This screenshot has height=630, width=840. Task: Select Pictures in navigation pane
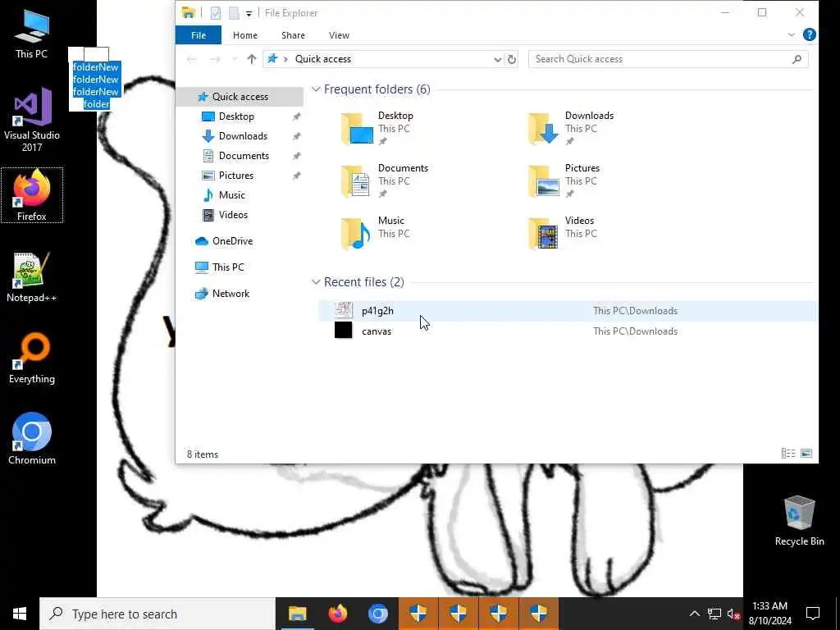pos(235,176)
